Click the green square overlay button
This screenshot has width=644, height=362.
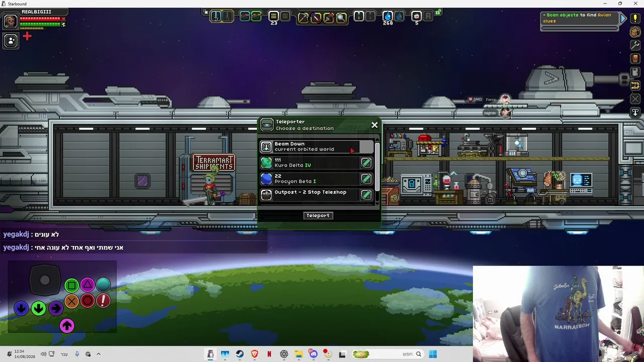[x=71, y=286]
